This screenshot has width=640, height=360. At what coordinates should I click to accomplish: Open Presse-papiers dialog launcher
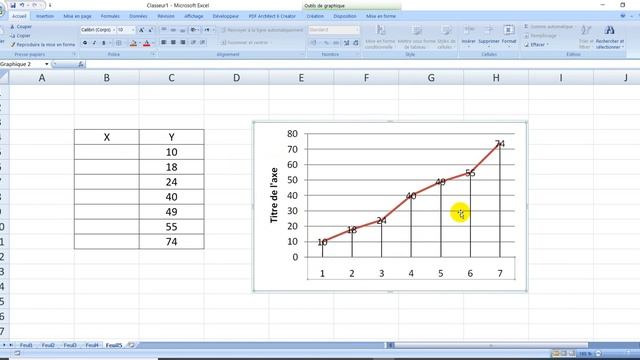74,54
